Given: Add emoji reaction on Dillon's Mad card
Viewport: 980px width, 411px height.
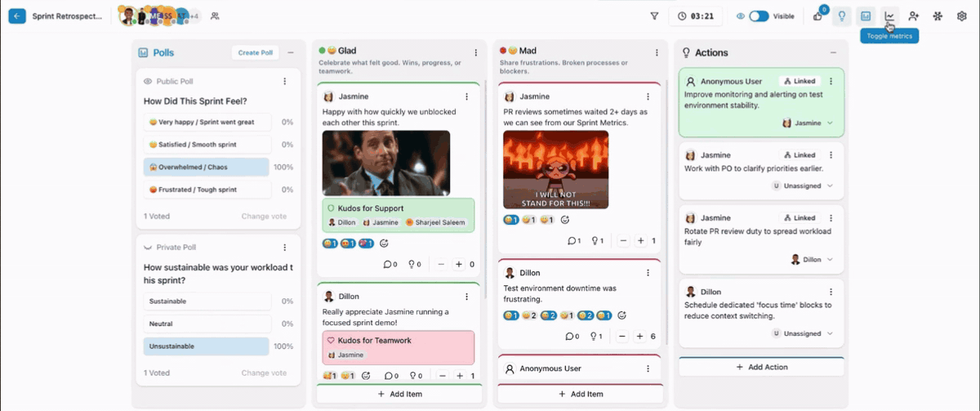Looking at the screenshot, I should [x=621, y=315].
